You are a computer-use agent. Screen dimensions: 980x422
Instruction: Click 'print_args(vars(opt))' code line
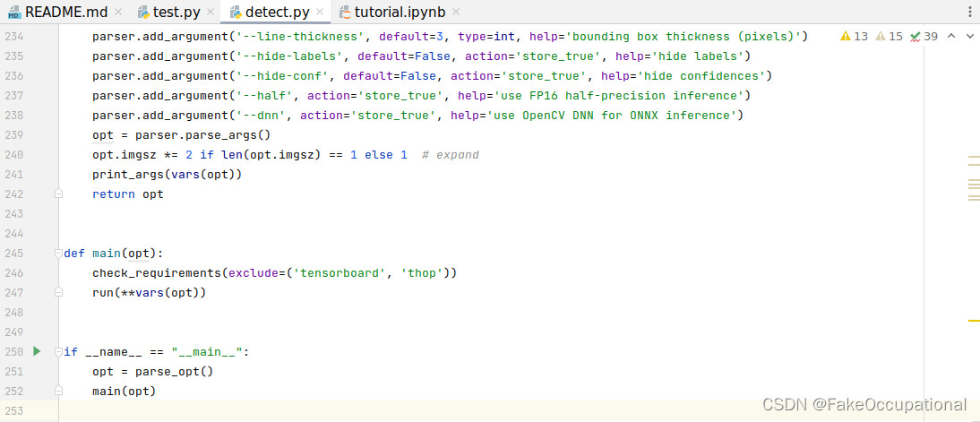[x=167, y=175]
